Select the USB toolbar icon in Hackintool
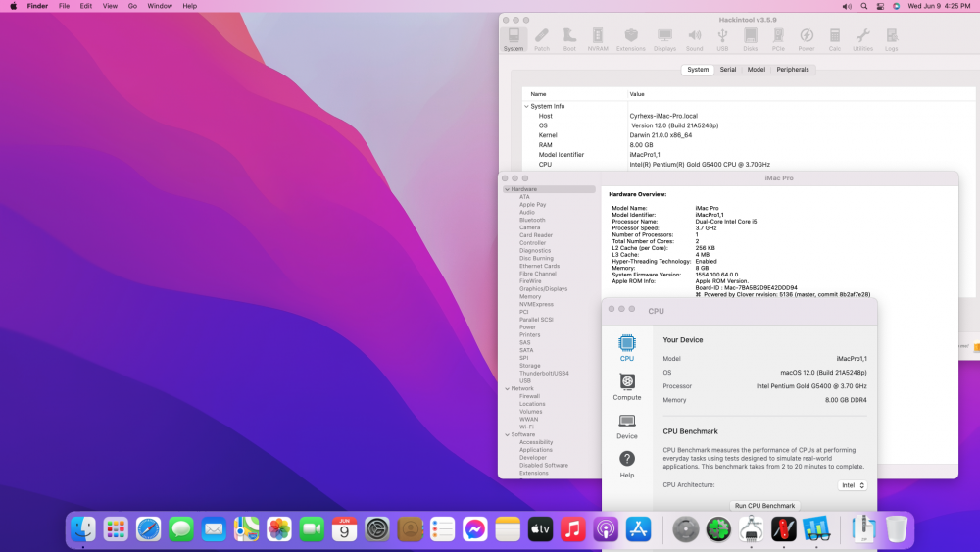Image resolution: width=980 pixels, height=552 pixels. tap(722, 39)
